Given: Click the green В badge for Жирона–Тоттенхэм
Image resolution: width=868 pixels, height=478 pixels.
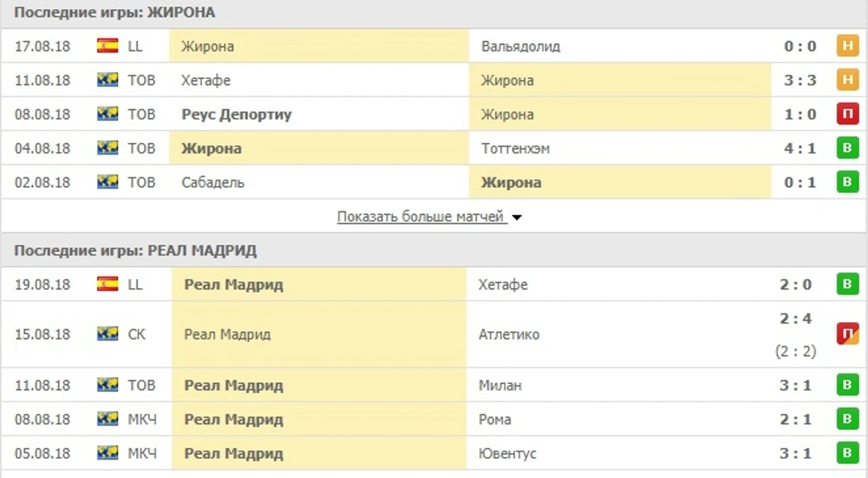Looking at the screenshot, I should 847,148.
